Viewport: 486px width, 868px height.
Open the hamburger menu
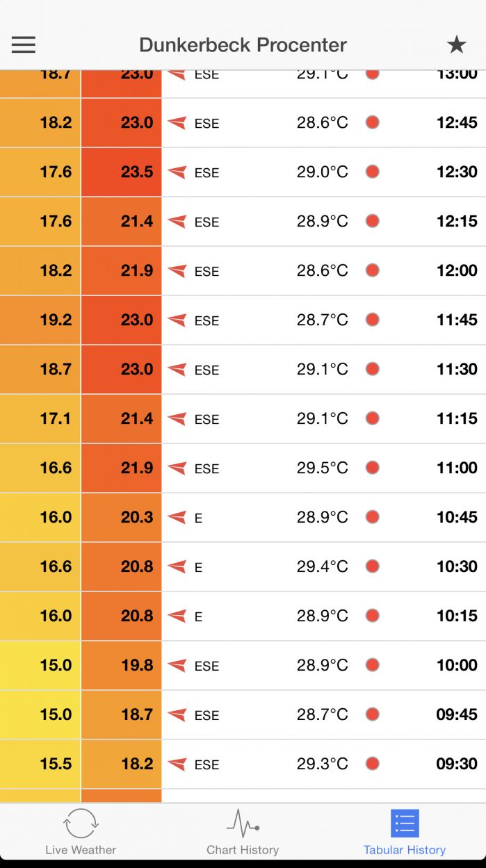coord(23,44)
